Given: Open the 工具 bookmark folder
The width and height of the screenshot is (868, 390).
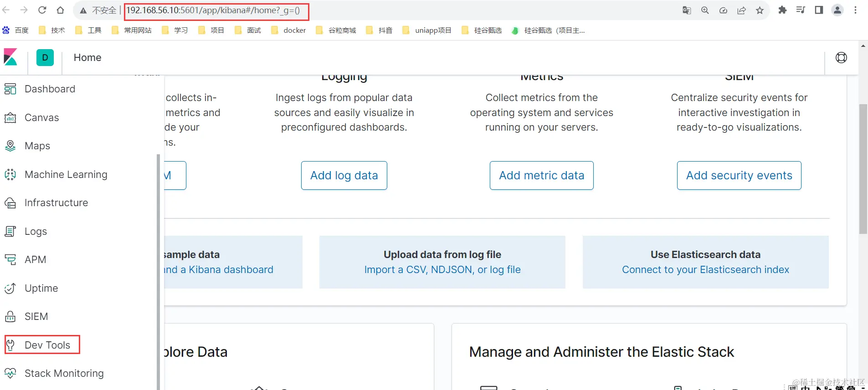Looking at the screenshot, I should [88, 30].
